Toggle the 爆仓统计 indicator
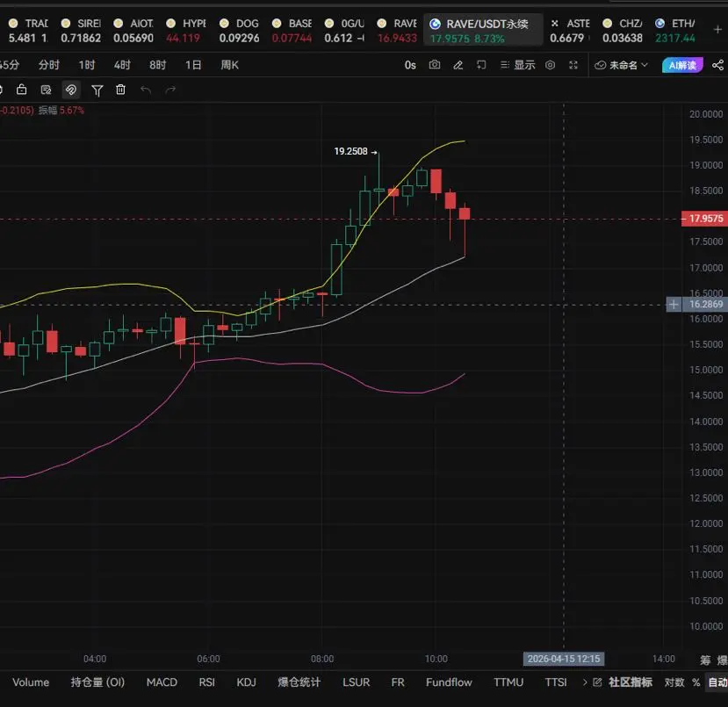728x707 pixels. (299, 682)
